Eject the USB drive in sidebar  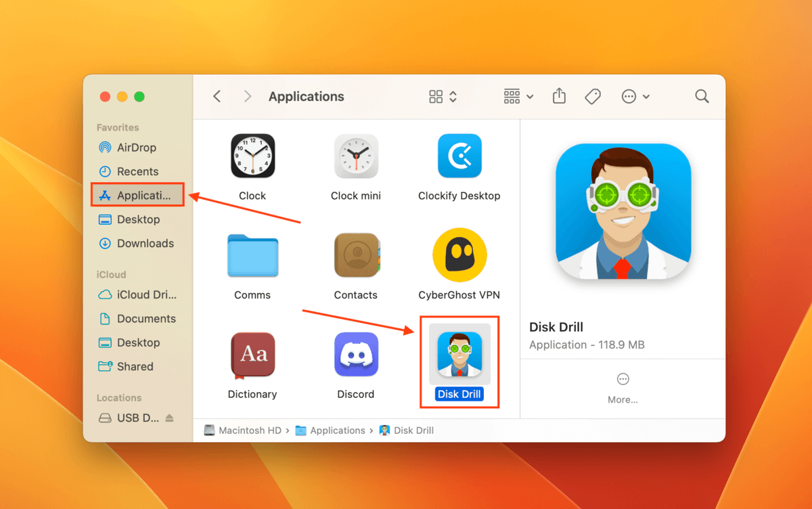tap(169, 418)
